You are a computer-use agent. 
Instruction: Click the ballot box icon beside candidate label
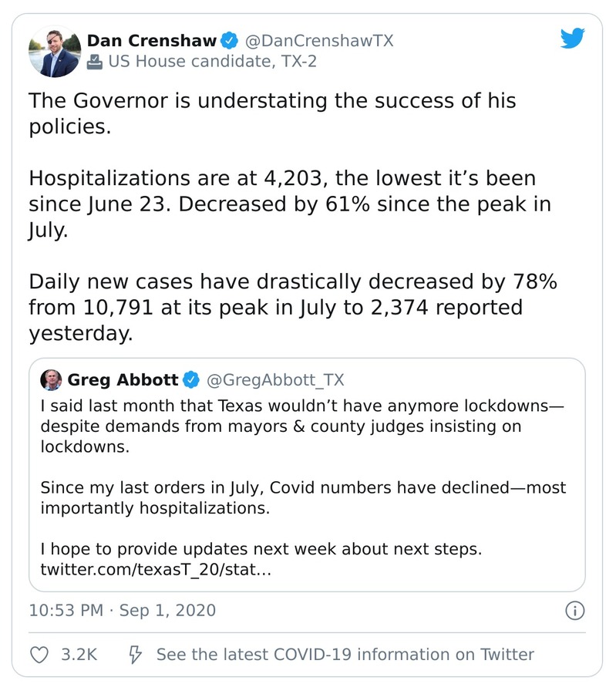point(95,62)
